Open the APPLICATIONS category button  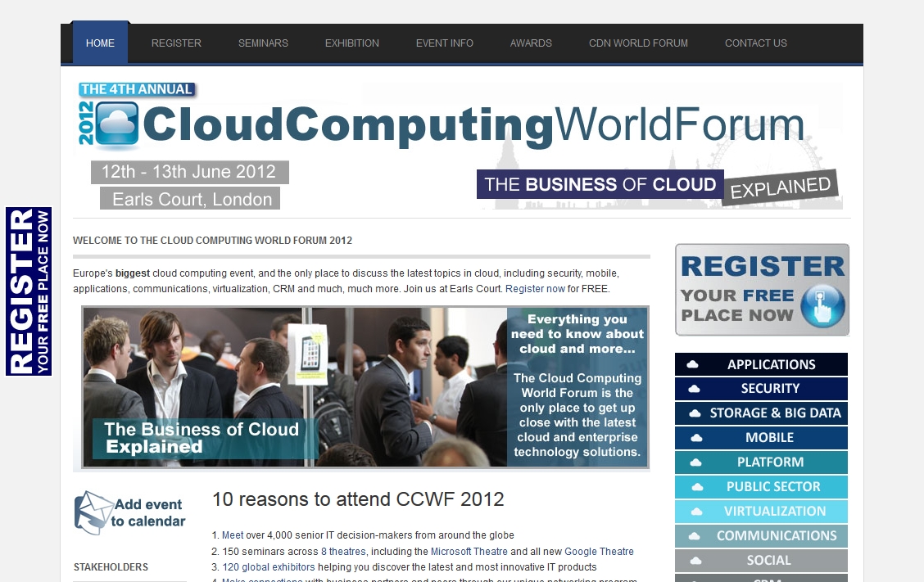pos(761,364)
